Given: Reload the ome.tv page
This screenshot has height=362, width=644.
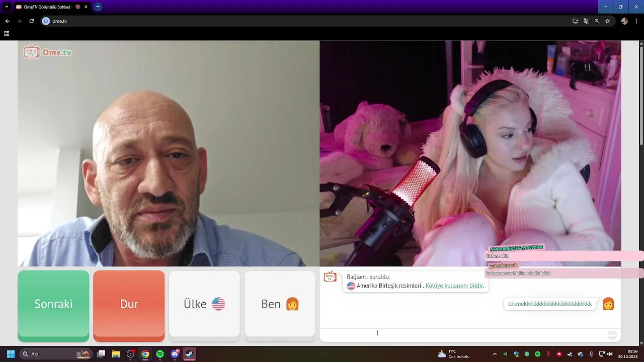Looking at the screenshot, I should (x=31, y=21).
